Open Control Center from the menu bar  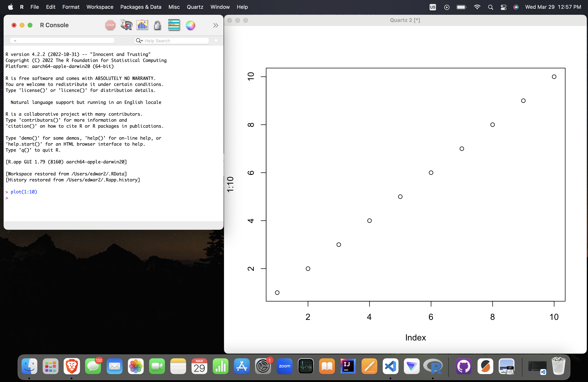click(503, 7)
